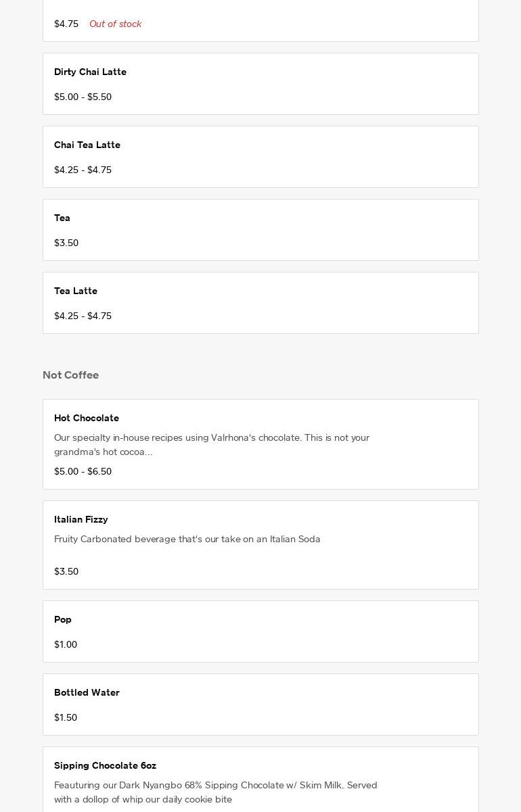Open Sipping Chocolate 6oz item title
Image resolution: width=521 pixels, height=812 pixels.
point(105,765)
